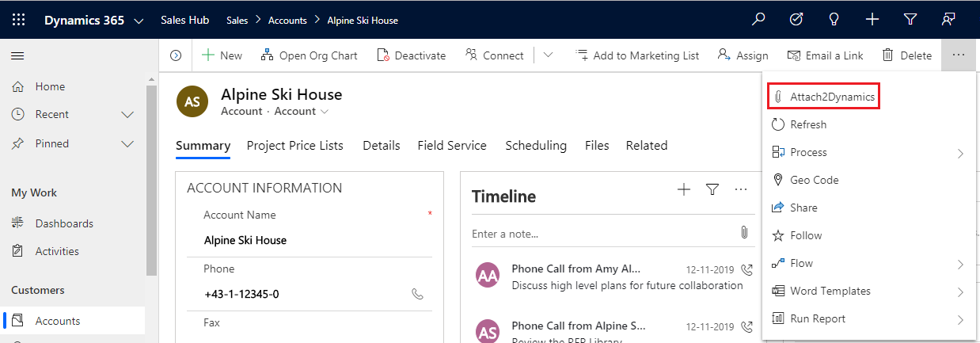Open the search magnifier in top bar
This screenshot has width=980, height=343.
758,20
